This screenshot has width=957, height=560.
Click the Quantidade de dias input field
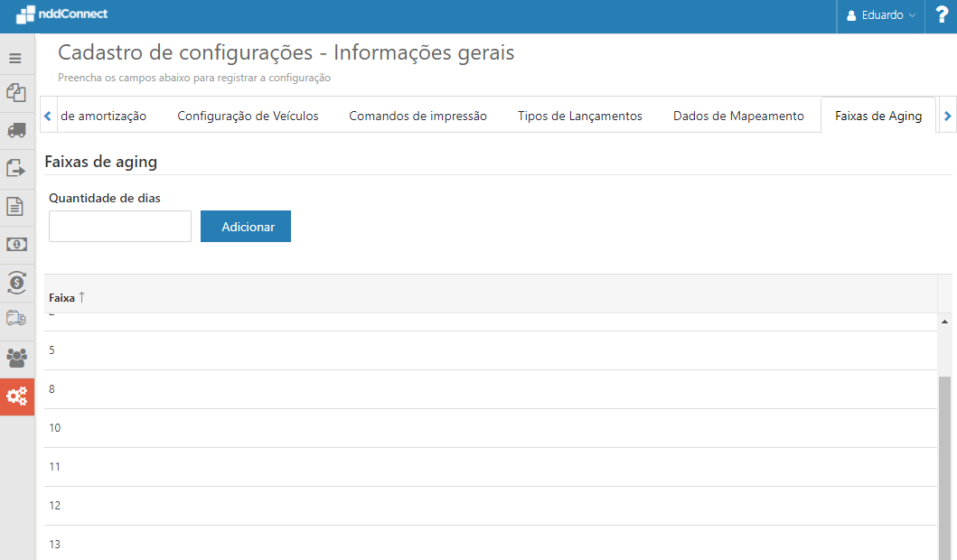[x=119, y=226]
